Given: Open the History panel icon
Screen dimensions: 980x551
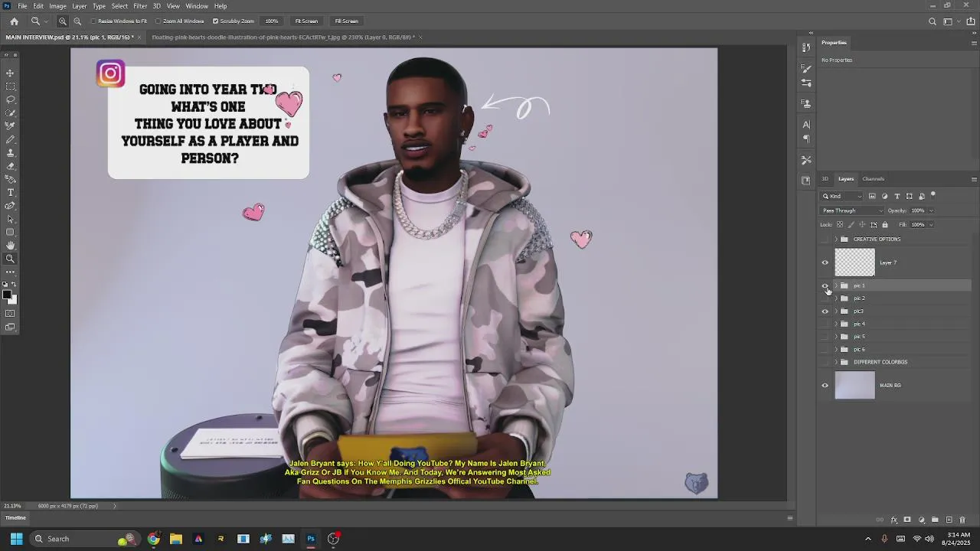Looking at the screenshot, I should click(x=806, y=47).
